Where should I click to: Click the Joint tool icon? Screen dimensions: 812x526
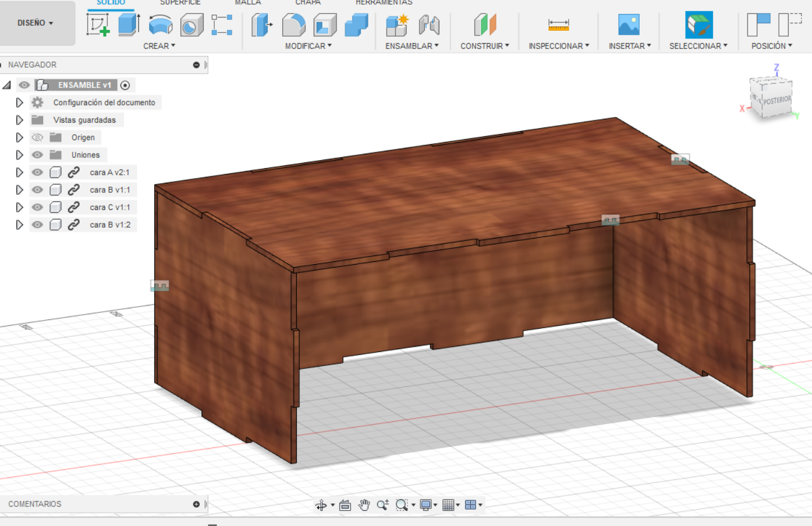coord(429,25)
